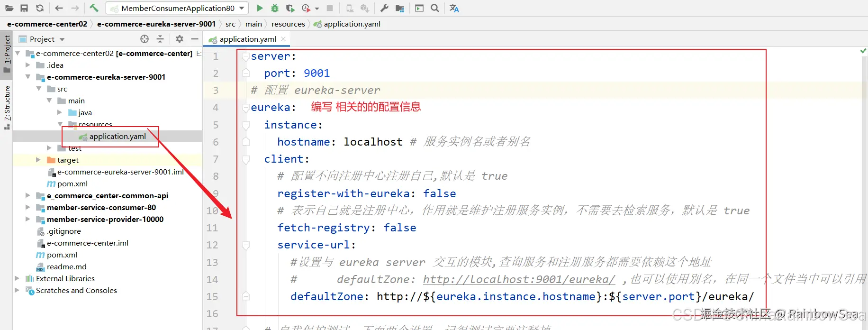
Task: Collapse e-commerce-eureka-server-9001 module node
Action: (28, 77)
